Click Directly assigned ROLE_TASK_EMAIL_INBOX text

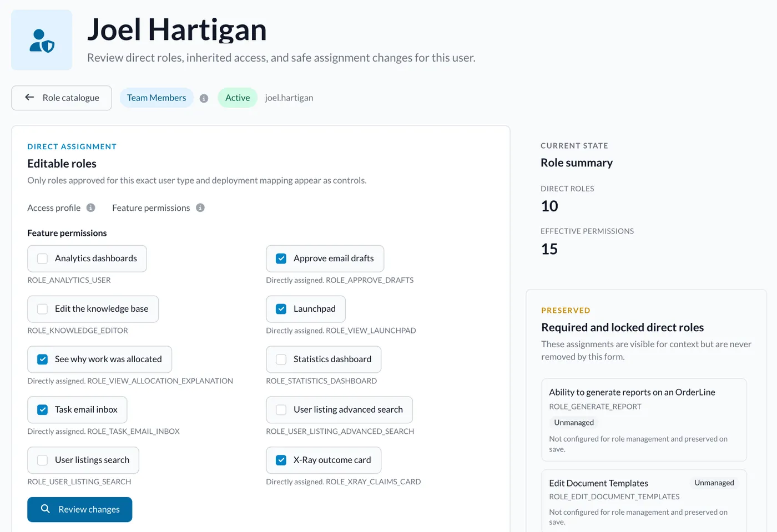[103, 432]
